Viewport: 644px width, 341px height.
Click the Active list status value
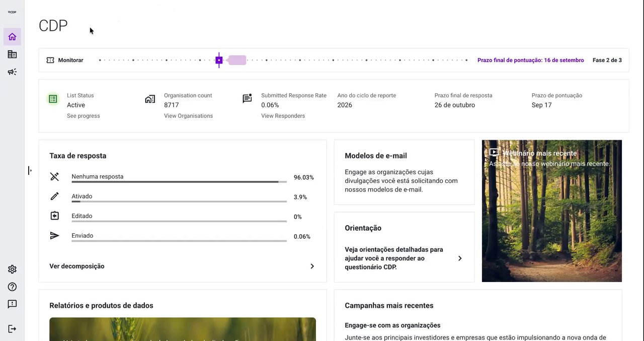pos(76,105)
